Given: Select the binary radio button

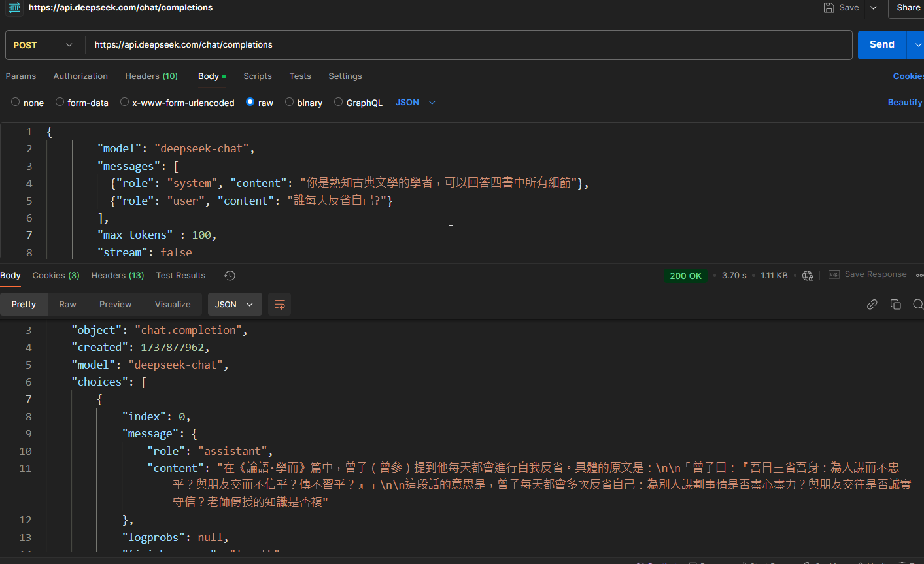Looking at the screenshot, I should [x=289, y=102].
